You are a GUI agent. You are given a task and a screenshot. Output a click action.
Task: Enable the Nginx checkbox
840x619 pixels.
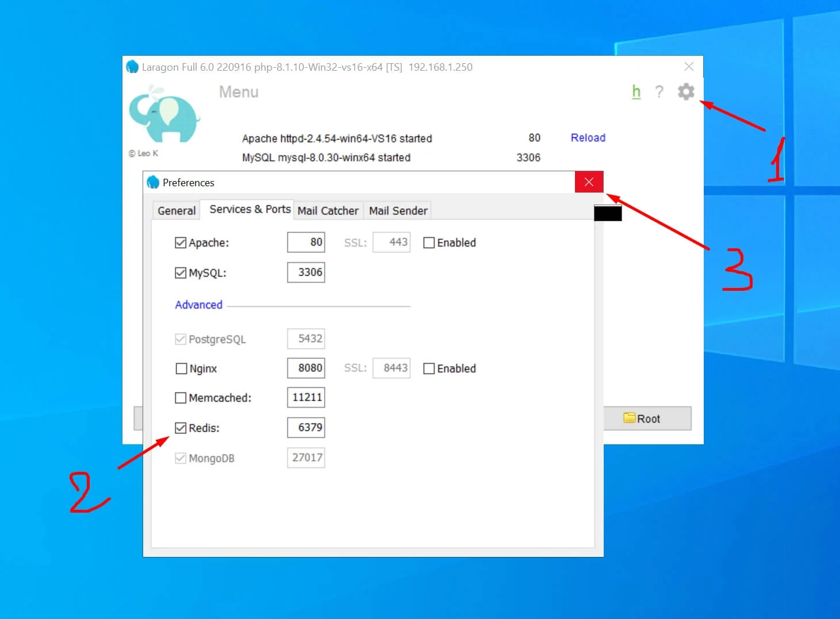(x=181, y=368)
